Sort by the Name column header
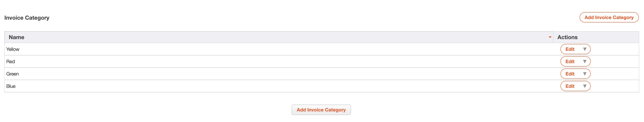The height and width of the screenshot is (122, 644). click(17, 37)
